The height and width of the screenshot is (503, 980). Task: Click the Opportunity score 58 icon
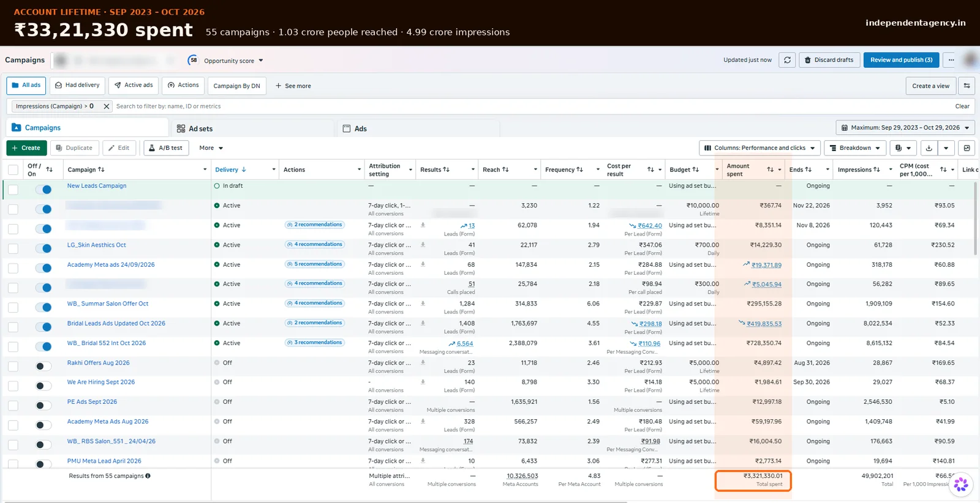click(193, 60)
